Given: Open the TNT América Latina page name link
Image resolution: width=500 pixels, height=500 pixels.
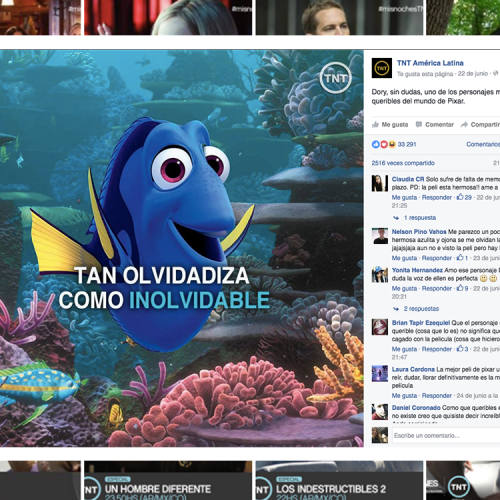Looking at the screenshot, I should (x=430, y=63).
